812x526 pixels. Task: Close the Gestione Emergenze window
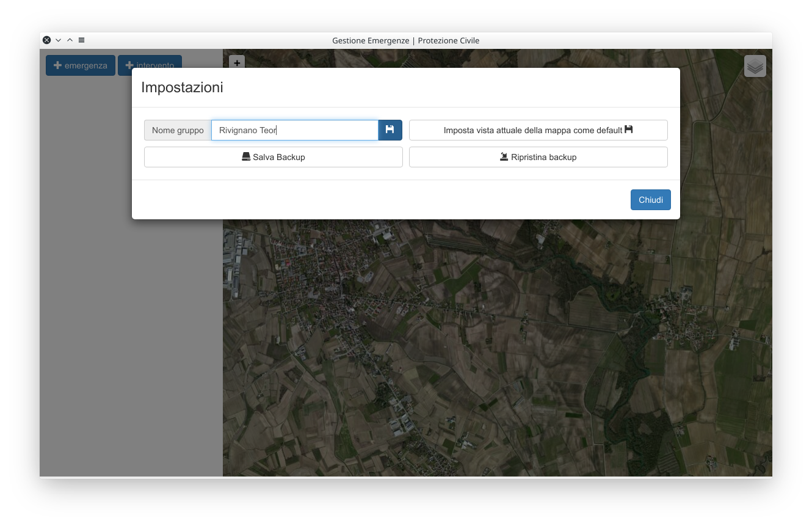(47, 40)
